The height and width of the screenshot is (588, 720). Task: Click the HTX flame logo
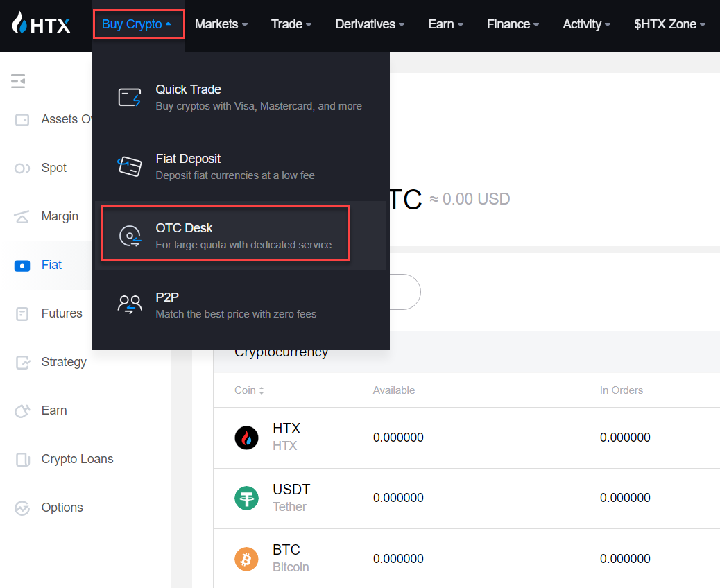tap(41, 23)
